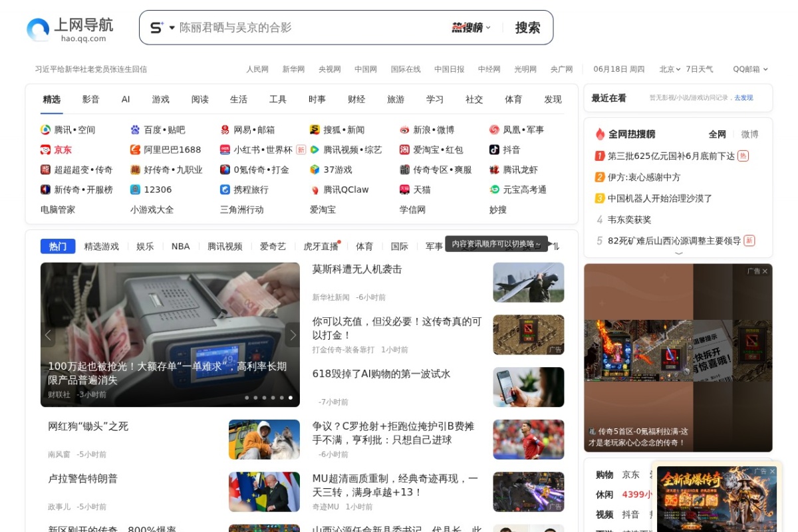Viewport: 798px width, 532px height.
Task: Open the 新传奇•开服榜 icon
Action: point(45,190)
